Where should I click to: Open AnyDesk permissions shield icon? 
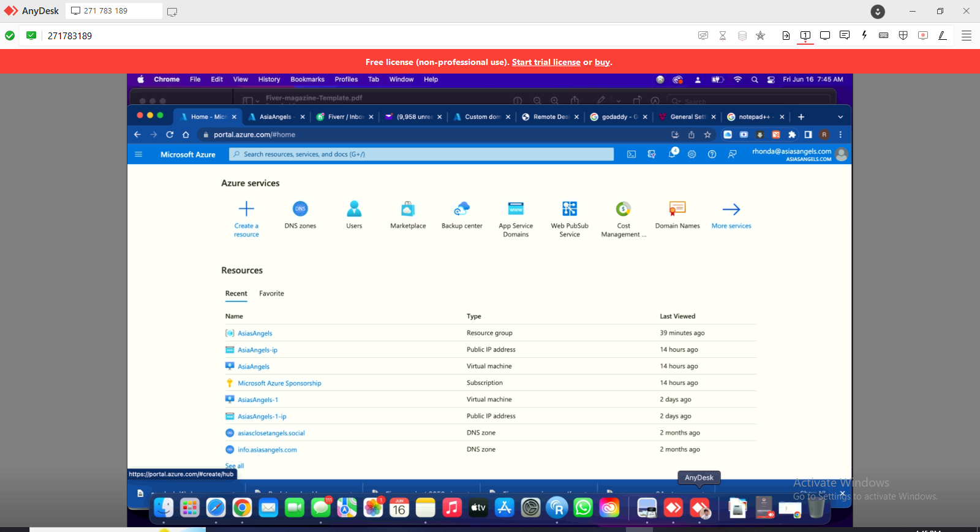click(x=903, y=36)
